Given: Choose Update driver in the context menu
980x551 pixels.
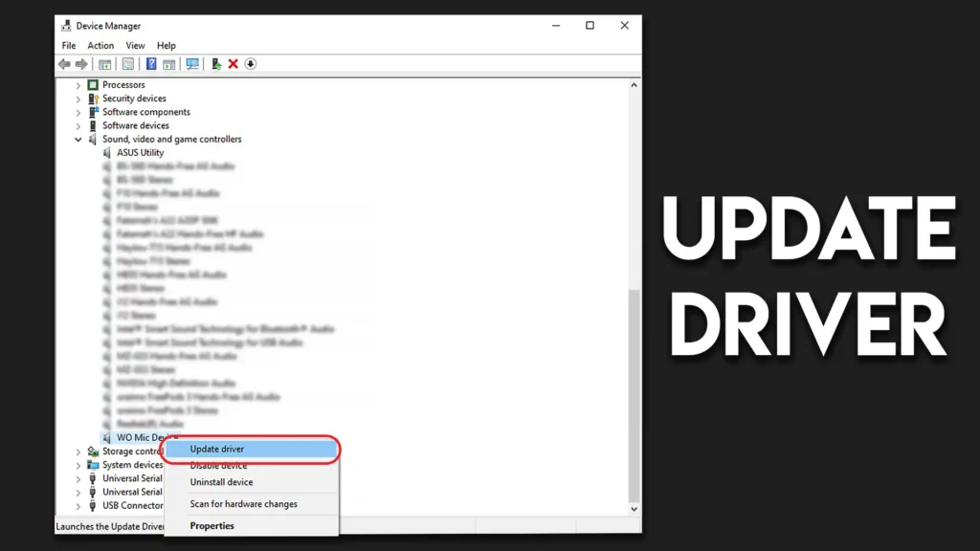Looking at the screenshot, I should (217, 449).
